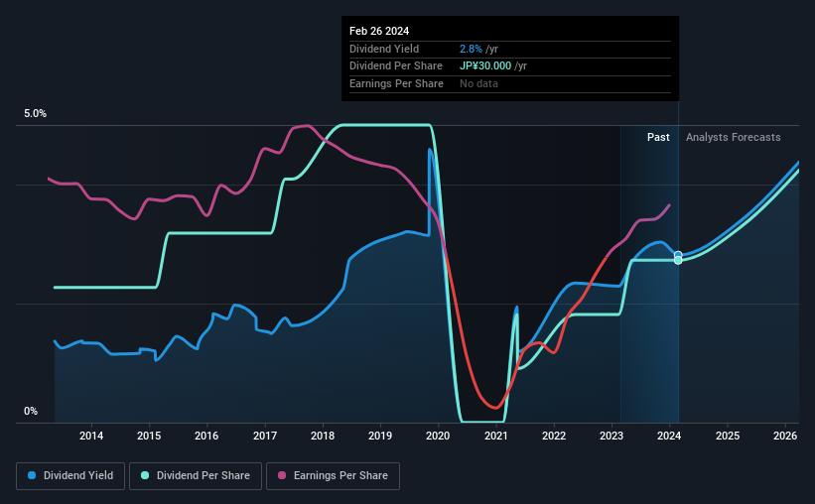This screenshot has height=504, width=815.
Task: Click the '2.8%' dividend yield value
Action: pos(471,49)
